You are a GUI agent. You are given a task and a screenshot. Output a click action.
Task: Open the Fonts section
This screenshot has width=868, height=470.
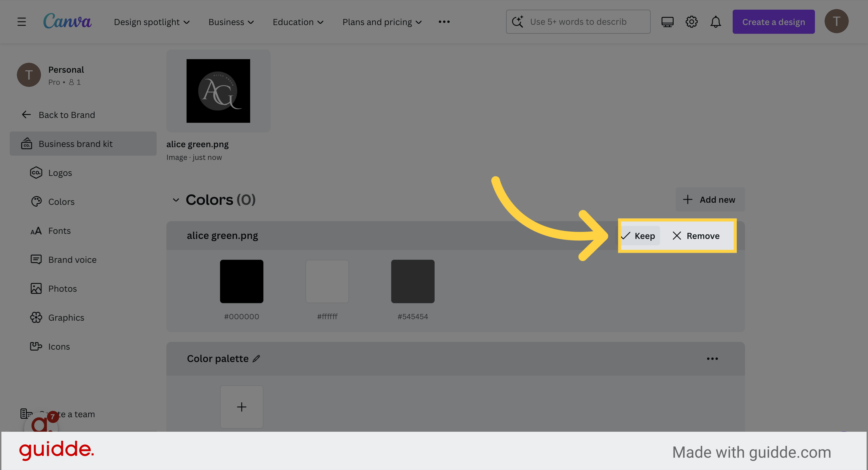click(x=59, y=230)
